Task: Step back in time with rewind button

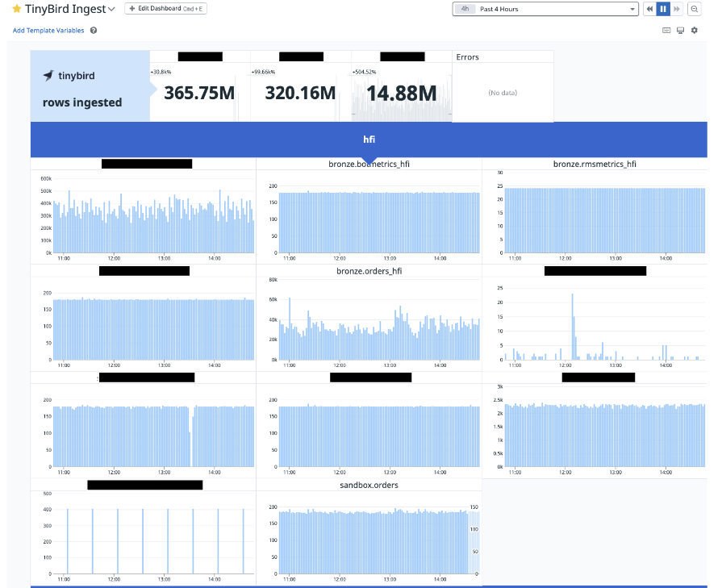Action: click(x=649, y=9)
